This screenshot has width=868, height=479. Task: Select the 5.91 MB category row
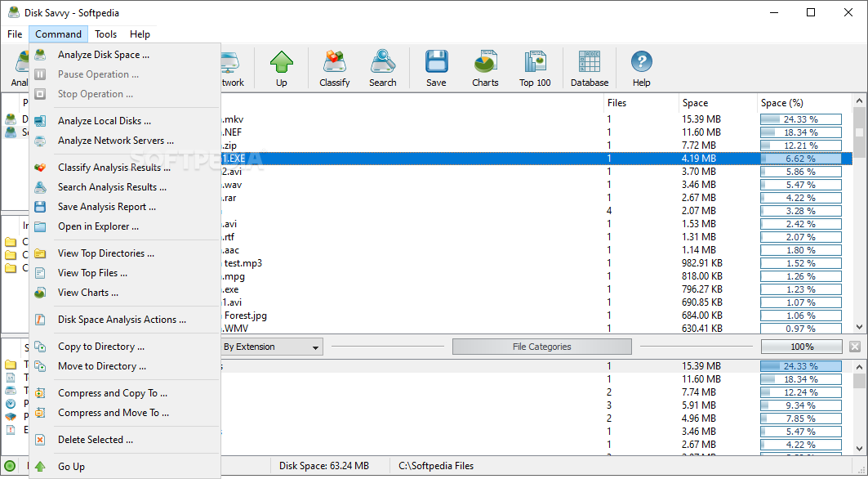536,405
